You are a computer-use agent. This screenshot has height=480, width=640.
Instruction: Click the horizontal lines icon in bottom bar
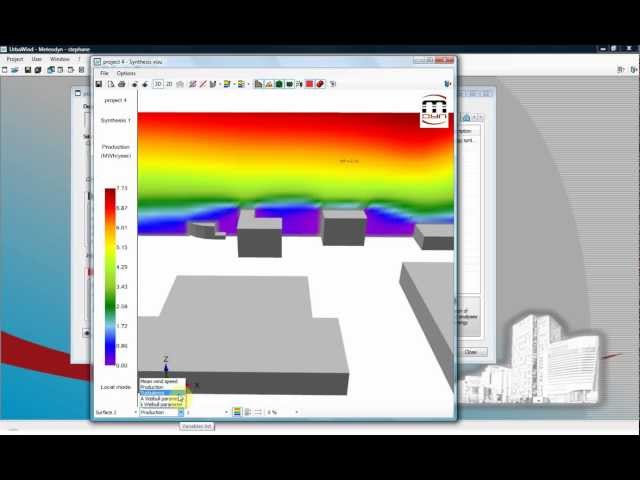[x=258, y=412]
